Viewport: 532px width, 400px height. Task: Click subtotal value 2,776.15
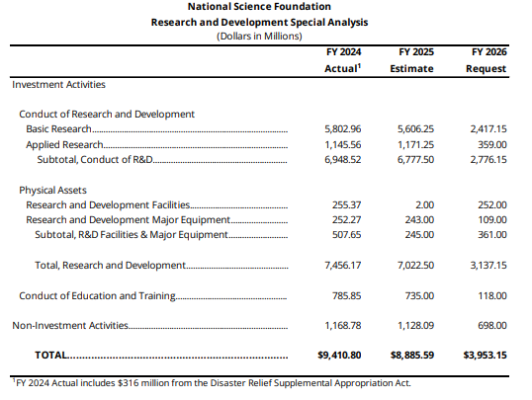tap(488, 160)
